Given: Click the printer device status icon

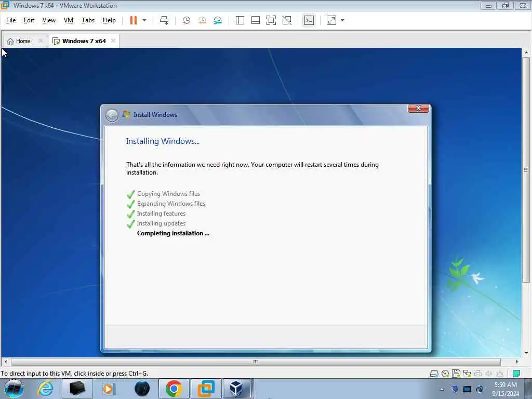Looking at the screenshot, I should pos(478,374).
